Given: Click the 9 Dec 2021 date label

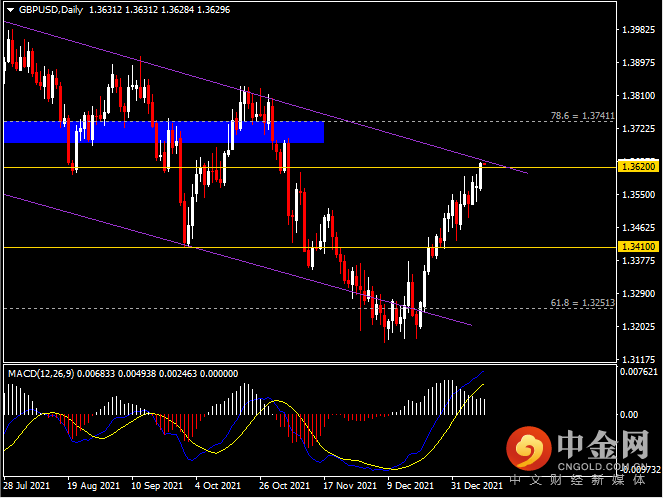Looking at the screenshot, I should [411, 486].
